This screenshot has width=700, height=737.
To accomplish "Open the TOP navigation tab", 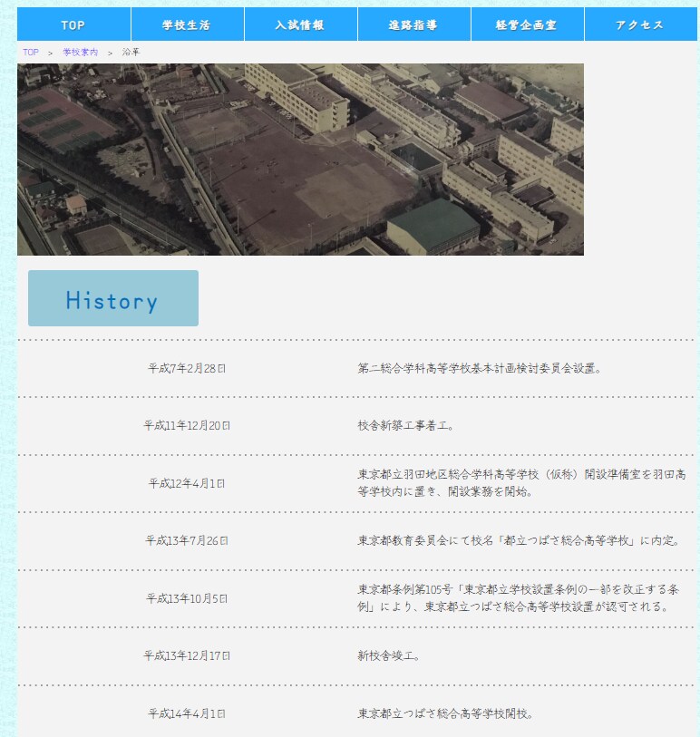I will point(73,24).
